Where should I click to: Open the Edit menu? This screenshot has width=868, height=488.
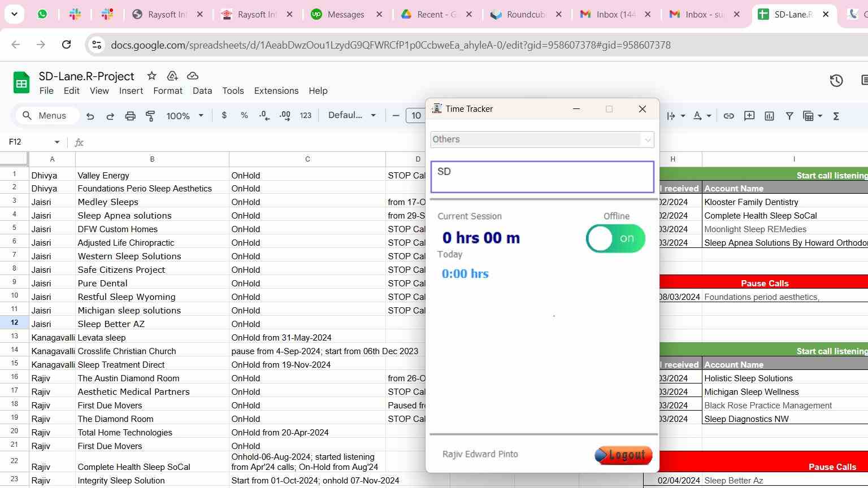71,90
